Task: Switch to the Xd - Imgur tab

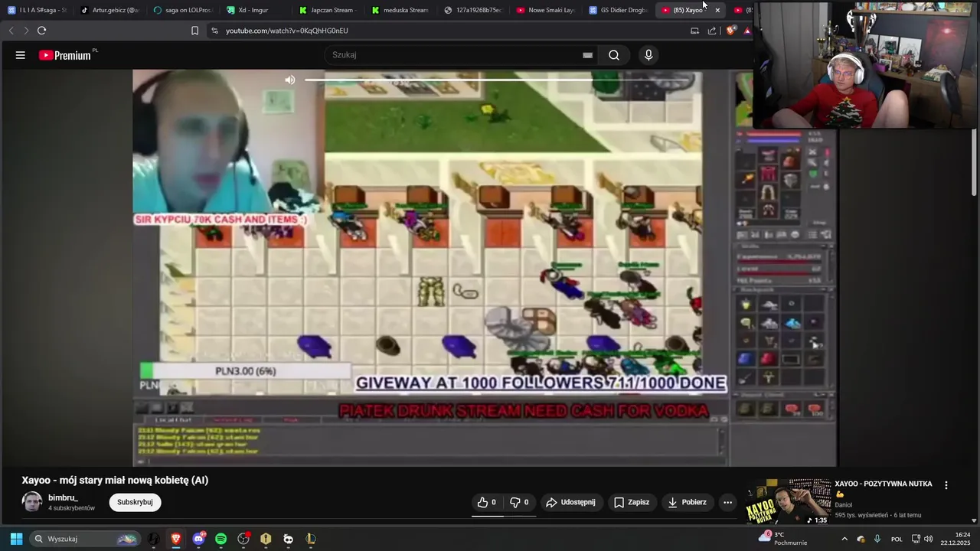Action: (255, 10)
